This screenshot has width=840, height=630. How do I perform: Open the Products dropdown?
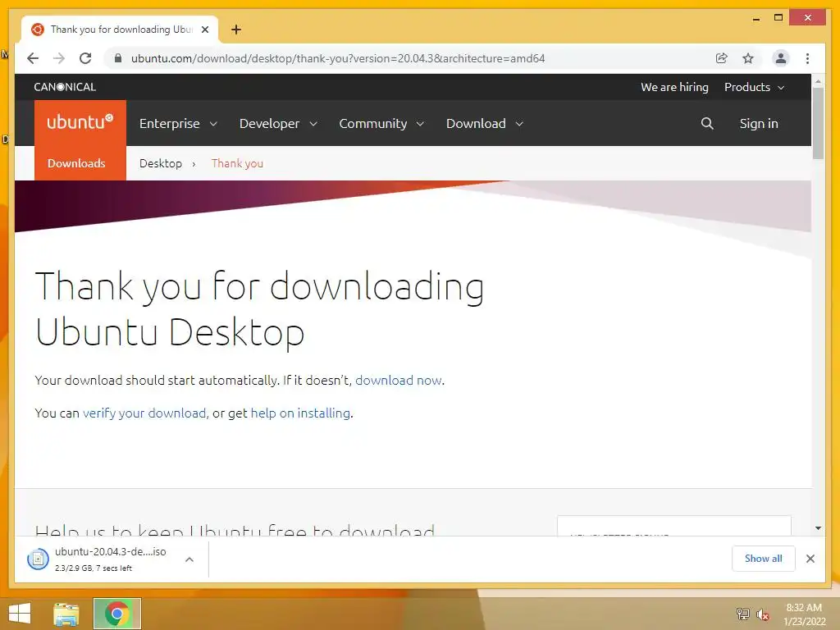coord(755,87)
